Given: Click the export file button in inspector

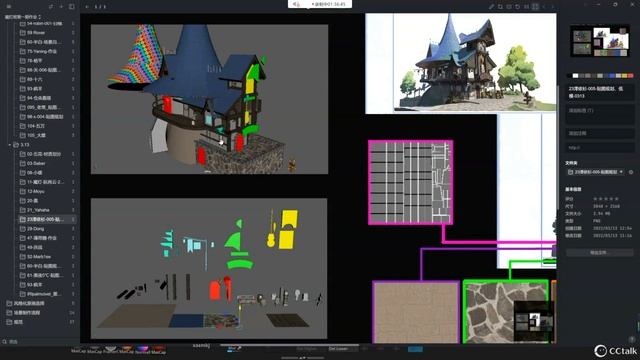Looking at the screenshot, I should pyautogui.click(x=599, y=253).
